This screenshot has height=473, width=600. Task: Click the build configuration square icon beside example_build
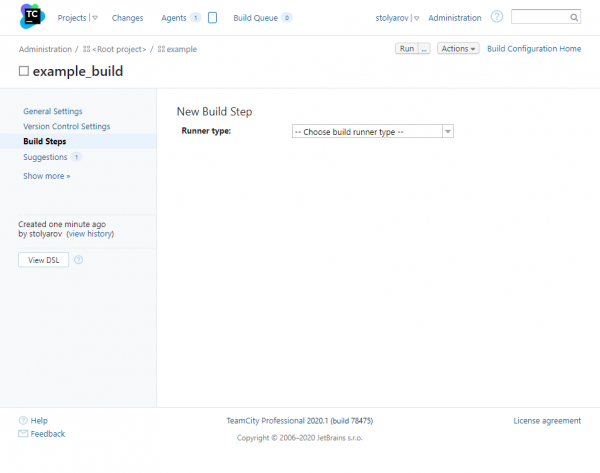24,72
